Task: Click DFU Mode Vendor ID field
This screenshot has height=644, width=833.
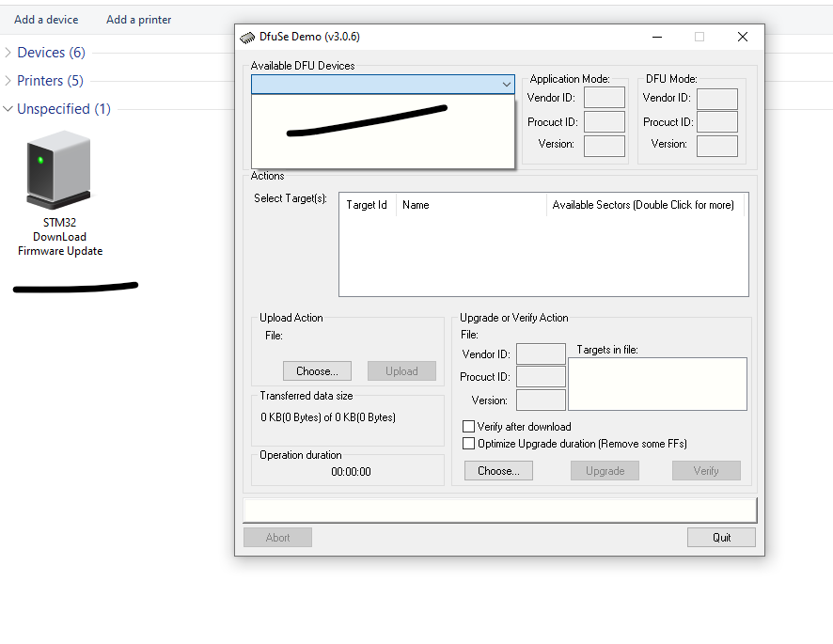Action: pyautogui.click(x=717, y=99)
